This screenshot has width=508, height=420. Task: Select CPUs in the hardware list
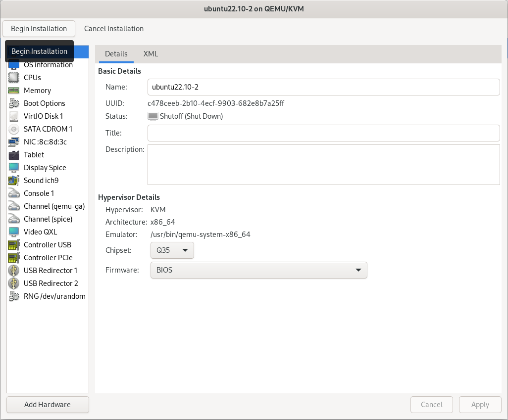tap(48, 78)
